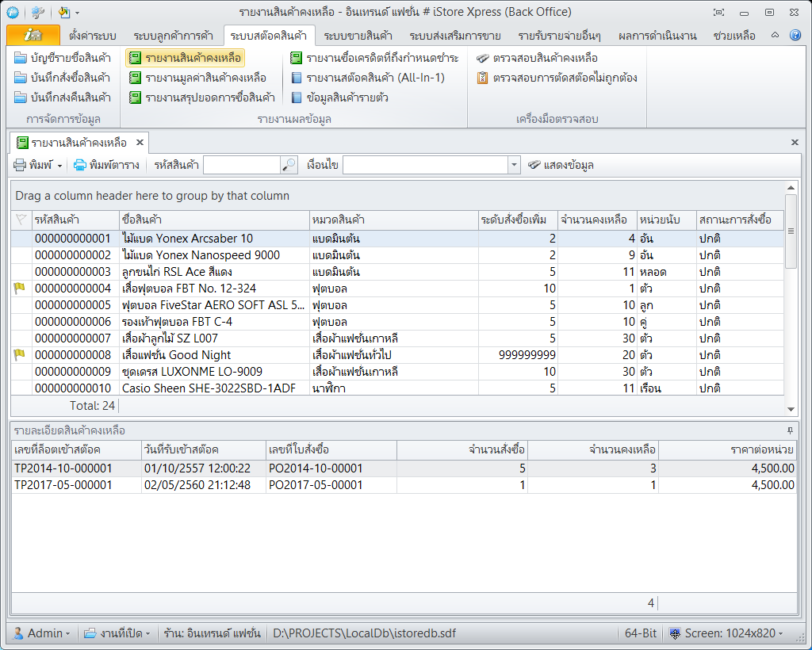Sort by เลขที่ล็อตเข้าสต๊อค column header

pos(76,449)
